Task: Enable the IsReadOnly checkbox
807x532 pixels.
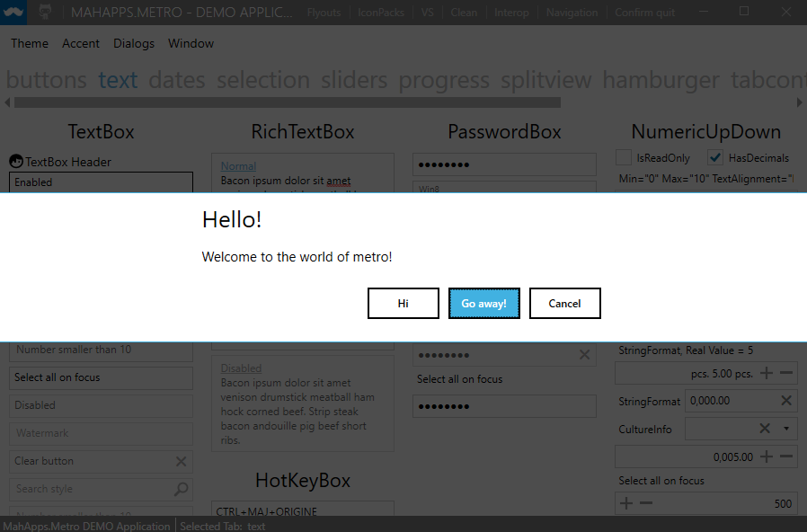Action: tap(624, 157)
